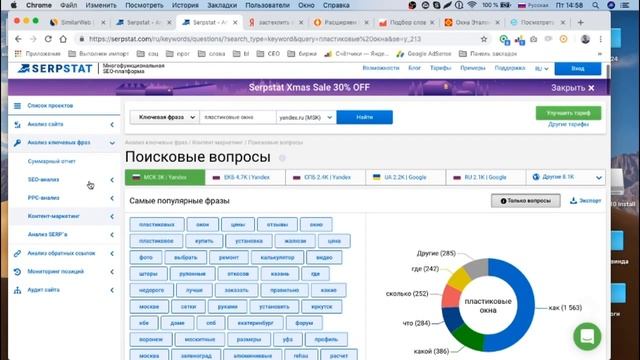640x360 pixels.
Task: Select МСК Yandex region tab
Action: click(x=165, y=177)
